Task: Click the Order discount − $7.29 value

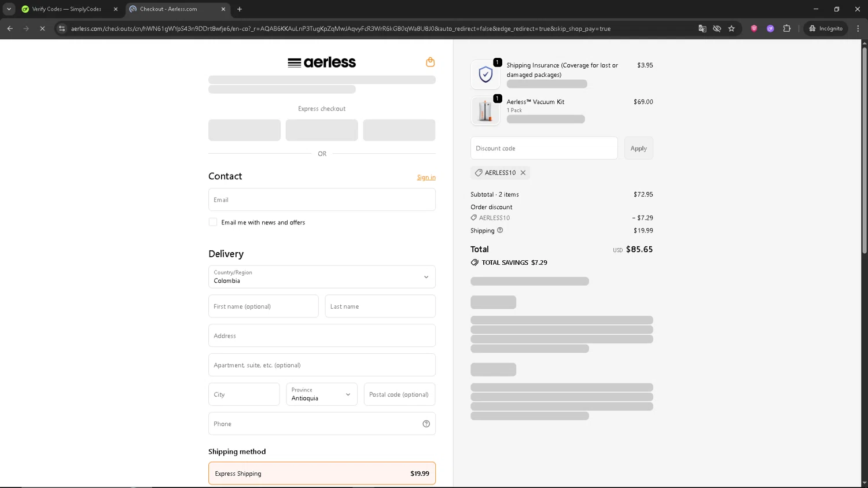Action: click(642, 218)
